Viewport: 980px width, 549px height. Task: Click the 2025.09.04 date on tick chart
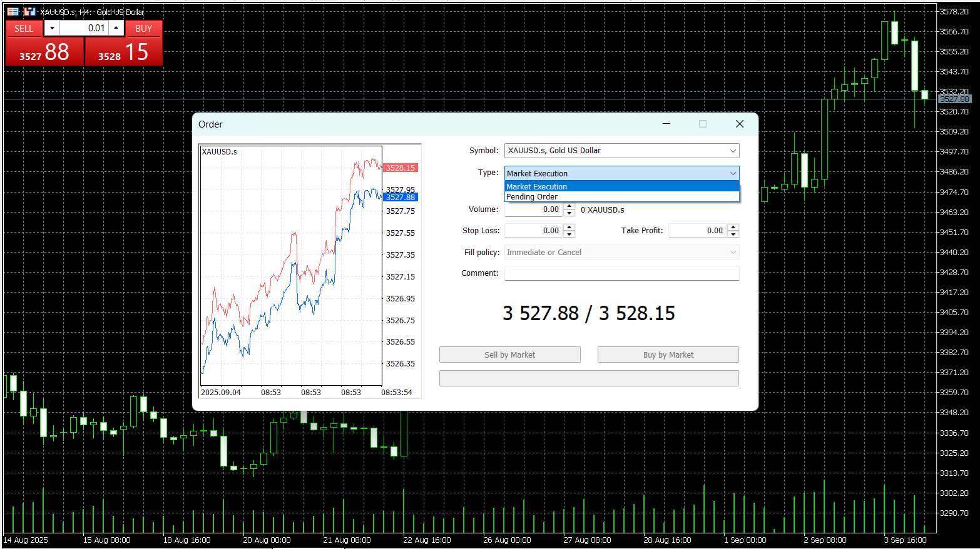point(220,393)
